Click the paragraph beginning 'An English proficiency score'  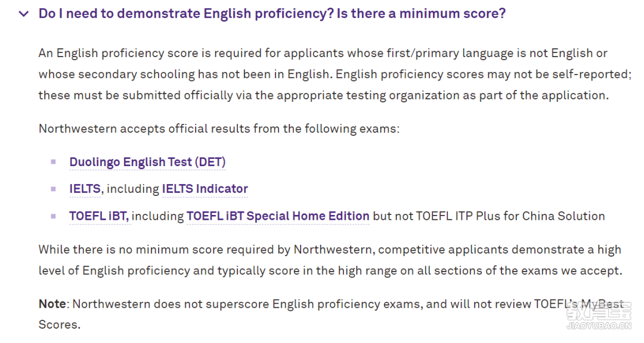[335, 74]
